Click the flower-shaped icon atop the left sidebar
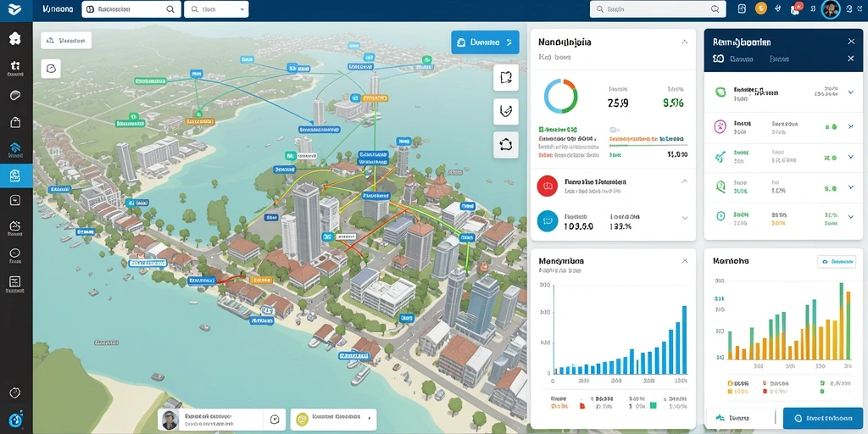 pos(15,38)
